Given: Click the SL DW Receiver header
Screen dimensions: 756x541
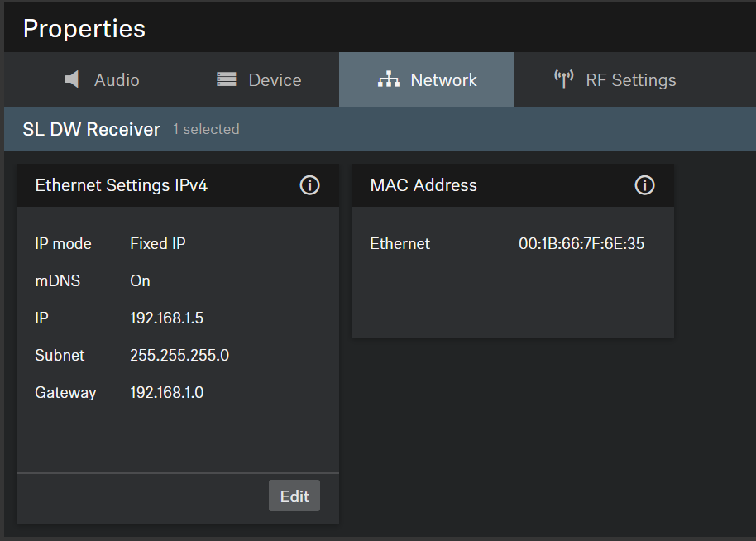Looking at the screenshot, I should tap(91, 129).
